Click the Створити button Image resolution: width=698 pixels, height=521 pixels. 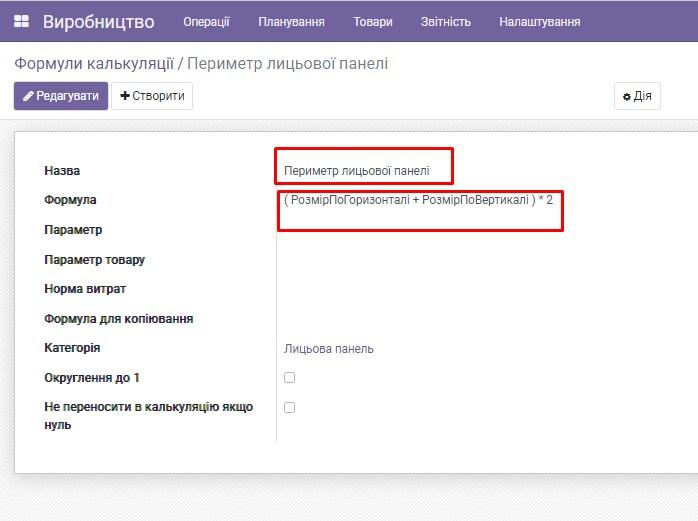coord(152,96)
